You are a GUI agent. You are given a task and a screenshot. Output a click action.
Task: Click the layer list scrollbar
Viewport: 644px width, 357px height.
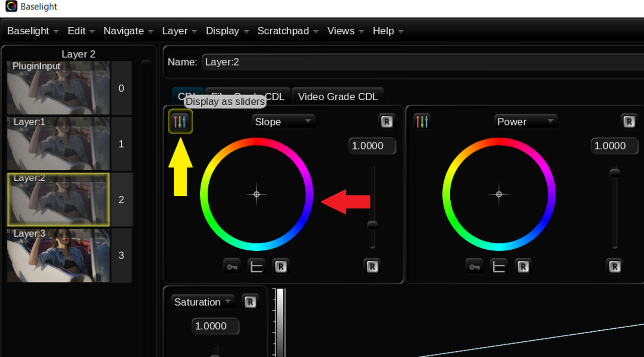146,208
